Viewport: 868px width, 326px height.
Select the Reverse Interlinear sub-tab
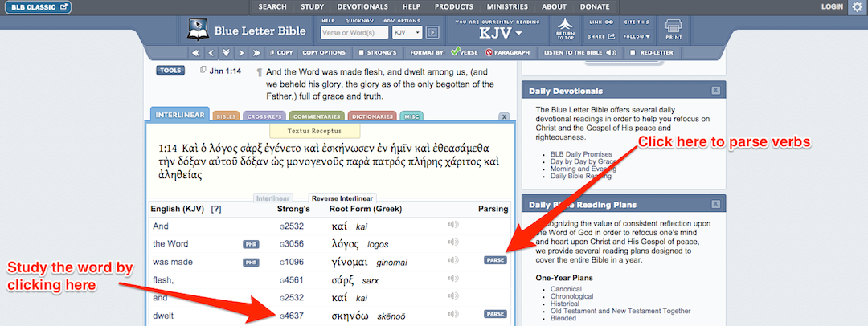[x=342, y=198]
